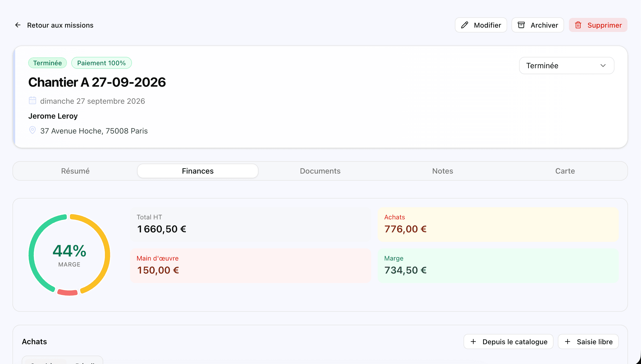
Task: Click the Marge card showing 734,50 €
Action: click(498, 265)
